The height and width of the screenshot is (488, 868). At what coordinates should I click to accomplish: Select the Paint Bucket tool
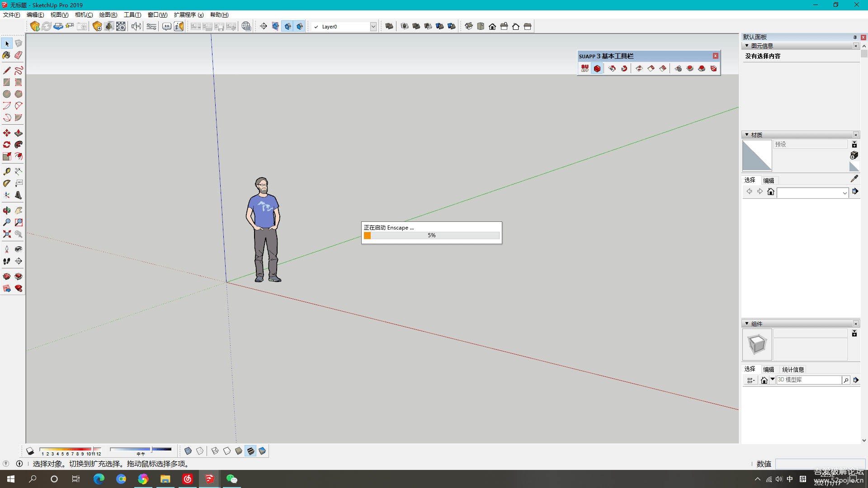(x=7, y=55)
